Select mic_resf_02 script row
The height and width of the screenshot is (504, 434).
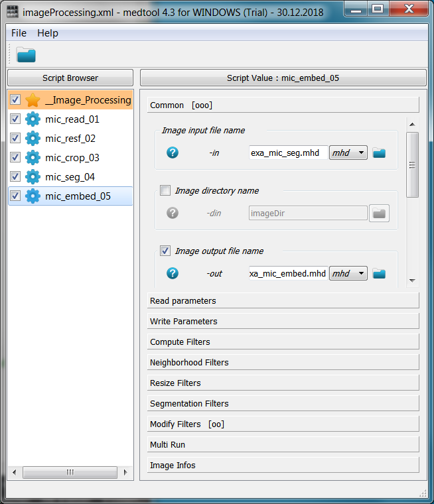[x=70, y=139]
